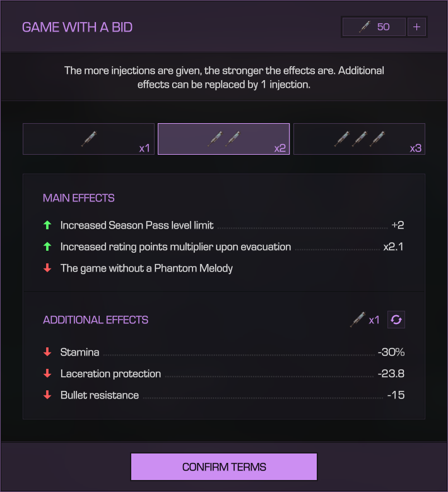Click the injection balance field showing 50

(x=374, y=27)
